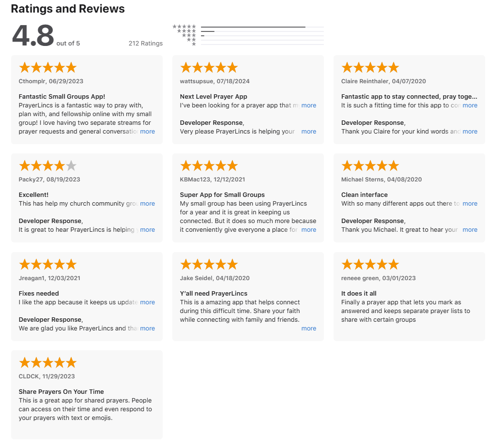Click the stars on Claire Reinthaler's review
Screen dimensions: 504x448
[370, 68]
